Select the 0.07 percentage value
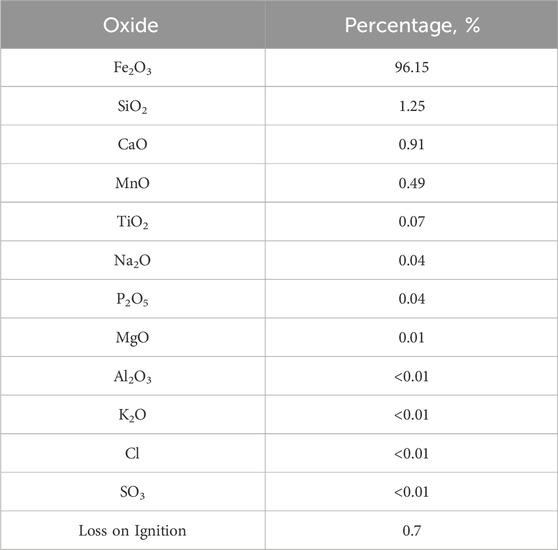Image resolution: width=558 pixels, height=550 pixels. 412,222
